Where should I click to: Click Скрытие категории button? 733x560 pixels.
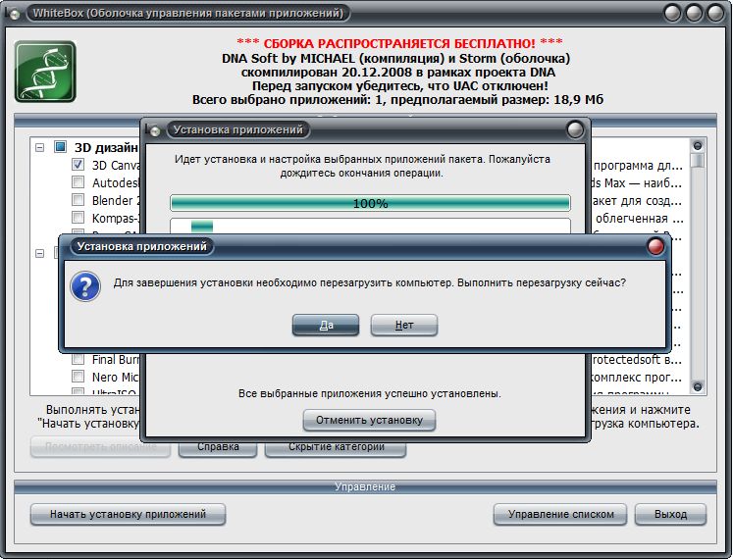[336, 448]
